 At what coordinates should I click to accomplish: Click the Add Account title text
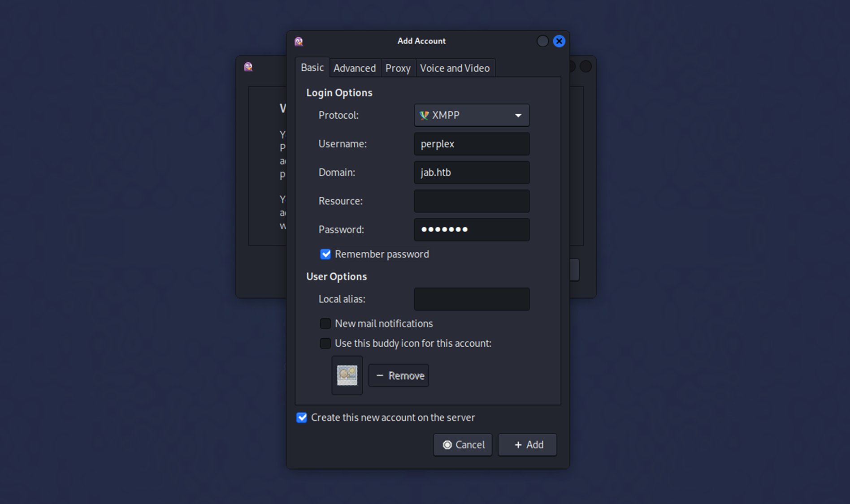(x=421, y=41)
